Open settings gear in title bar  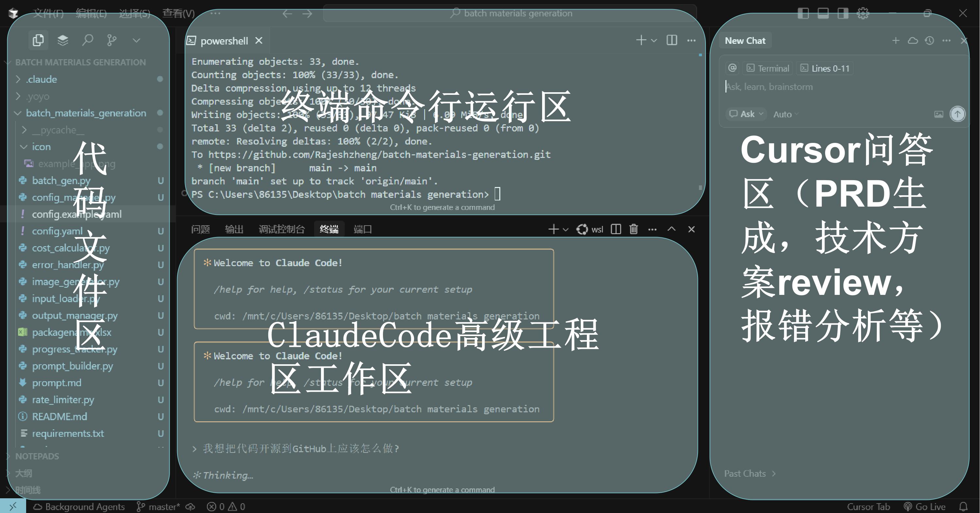(x=862, y=13)
